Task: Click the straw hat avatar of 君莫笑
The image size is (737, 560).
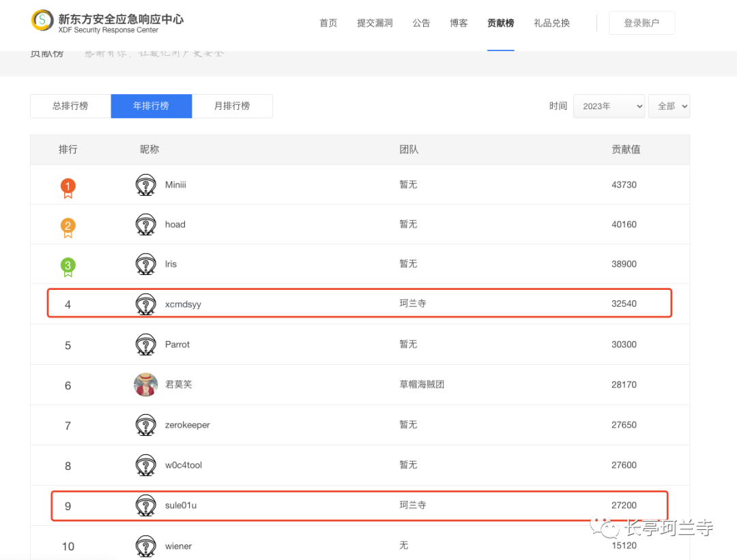Action: (146, 385)
